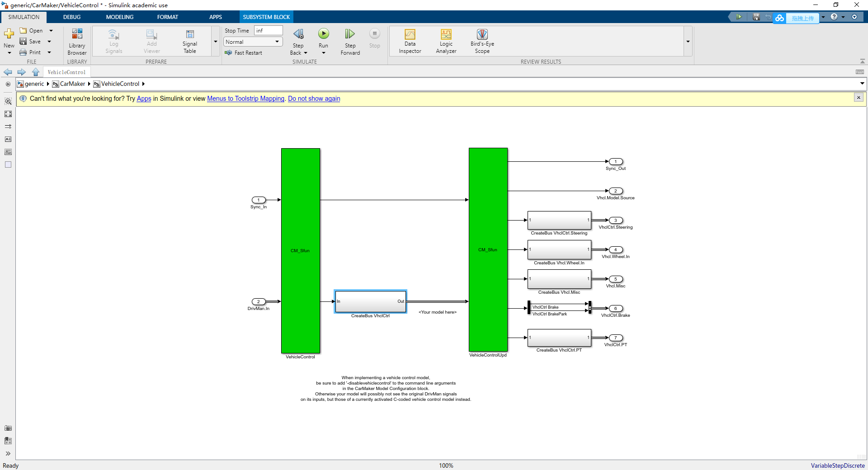
Task: Expand the breadcrumb address bar dropdown
Action: click(862, 84)
